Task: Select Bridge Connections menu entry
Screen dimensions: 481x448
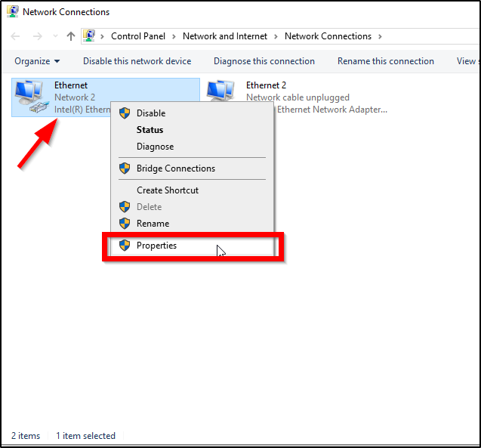Action: coord(175,168)
